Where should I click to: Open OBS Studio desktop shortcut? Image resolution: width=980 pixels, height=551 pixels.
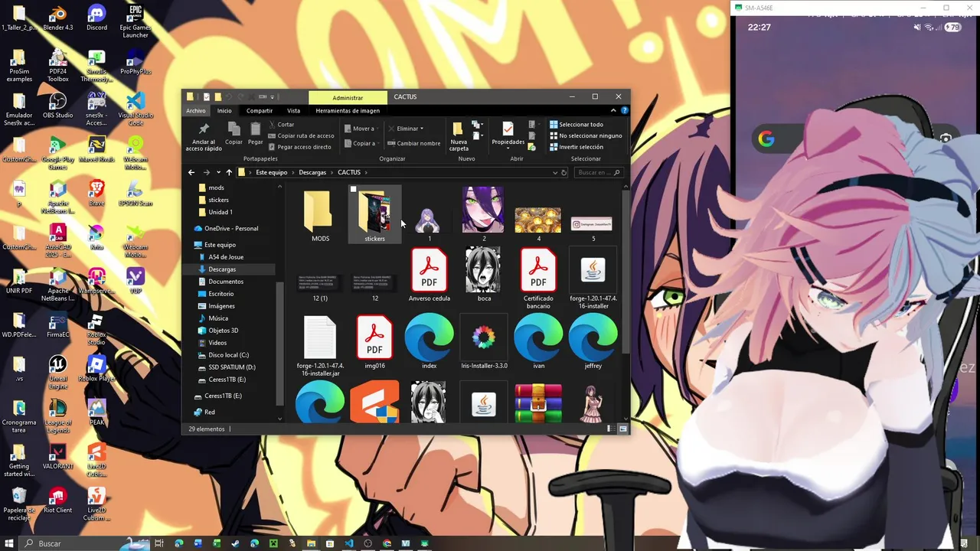58,106
